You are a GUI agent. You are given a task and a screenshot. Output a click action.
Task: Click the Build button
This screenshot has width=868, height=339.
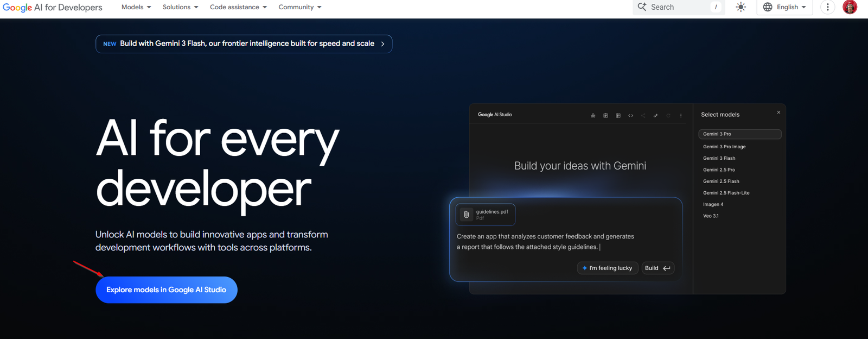[658, 268]
